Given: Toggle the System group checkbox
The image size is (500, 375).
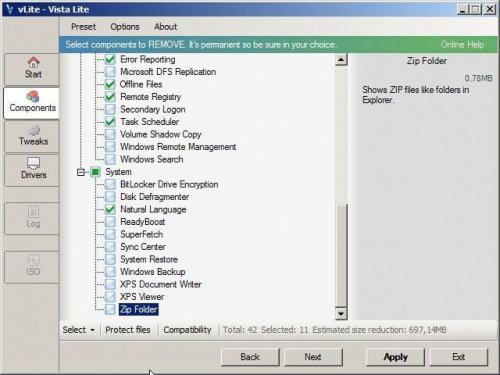Looking at the screenshot, I should pyautogui.click(x=95, y=172).
